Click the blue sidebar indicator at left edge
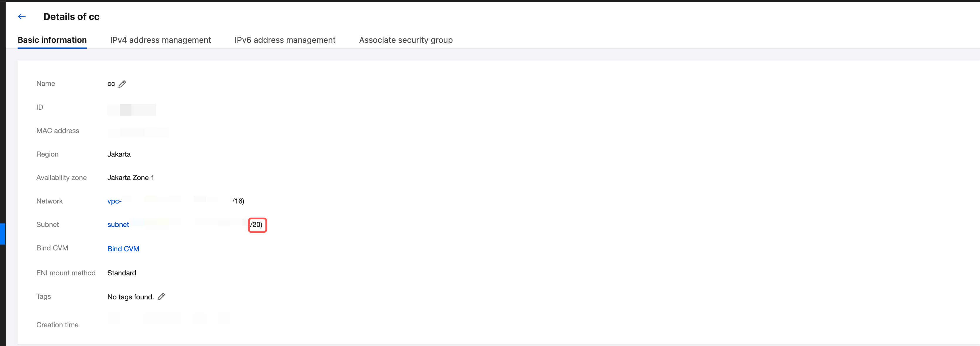 pyautogui.click(x=2, y=234)
